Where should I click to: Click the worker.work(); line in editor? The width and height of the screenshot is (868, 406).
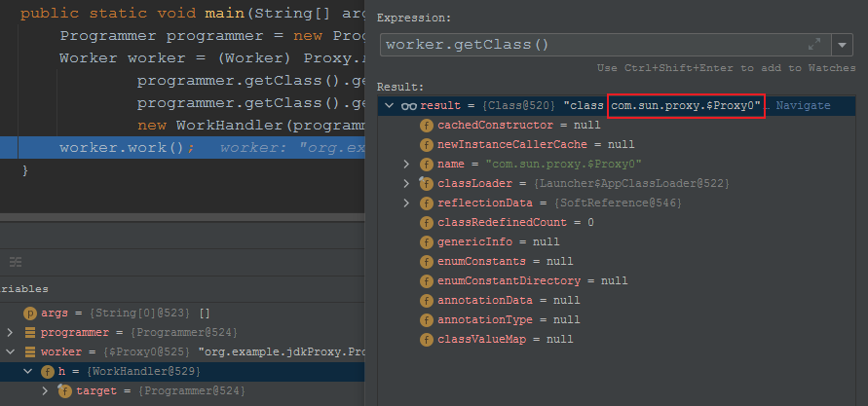182,148
